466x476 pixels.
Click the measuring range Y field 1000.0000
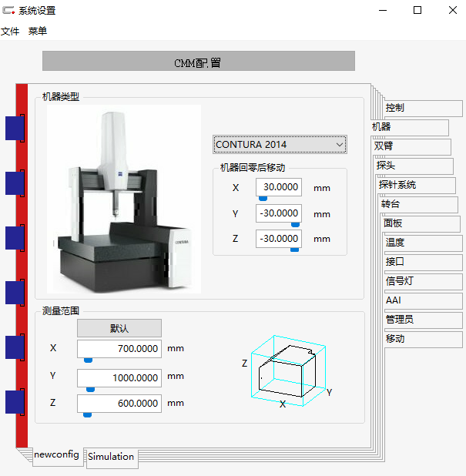click(119, 377)
